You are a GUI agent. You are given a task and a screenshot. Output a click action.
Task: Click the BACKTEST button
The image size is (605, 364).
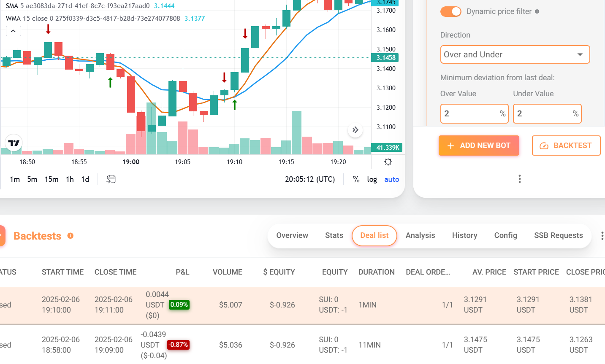tap(566, 146)
